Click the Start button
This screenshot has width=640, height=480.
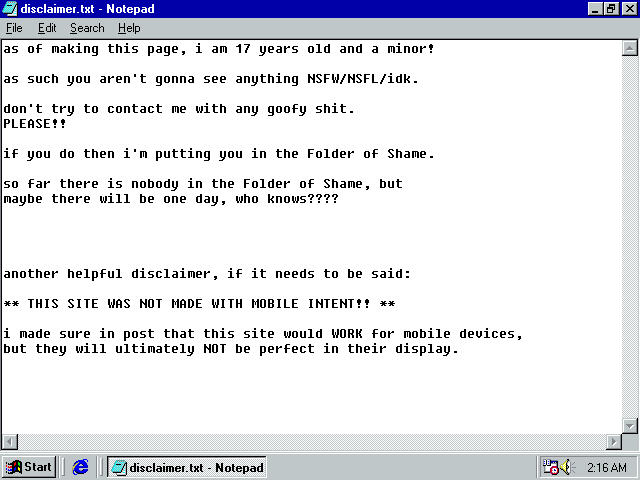coord(28,467)
